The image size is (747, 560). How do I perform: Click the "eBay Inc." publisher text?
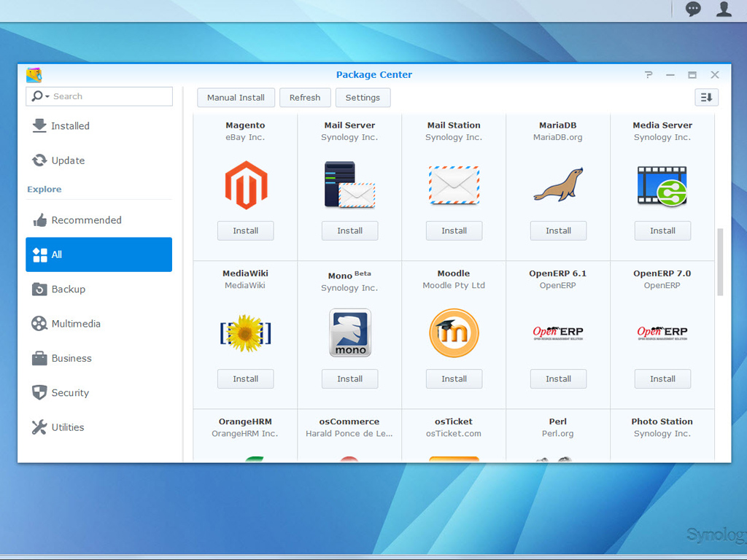click(x=245, y=137)
